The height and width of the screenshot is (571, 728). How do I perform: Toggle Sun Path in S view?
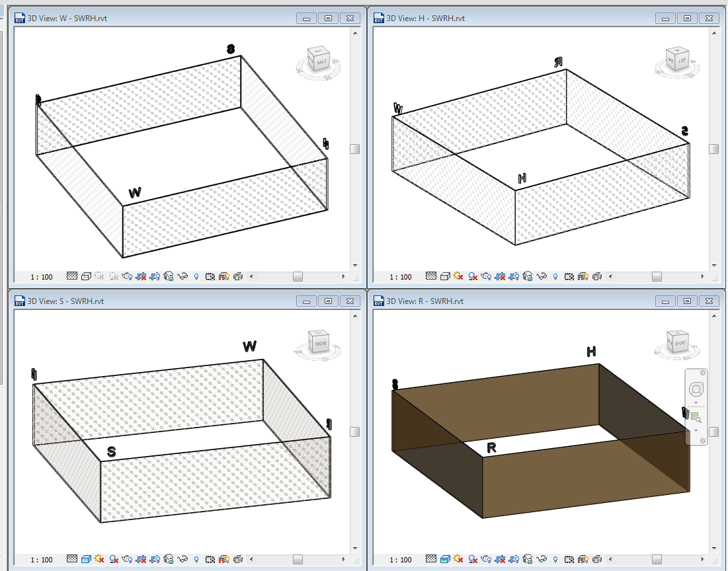[x=99, y=559]
